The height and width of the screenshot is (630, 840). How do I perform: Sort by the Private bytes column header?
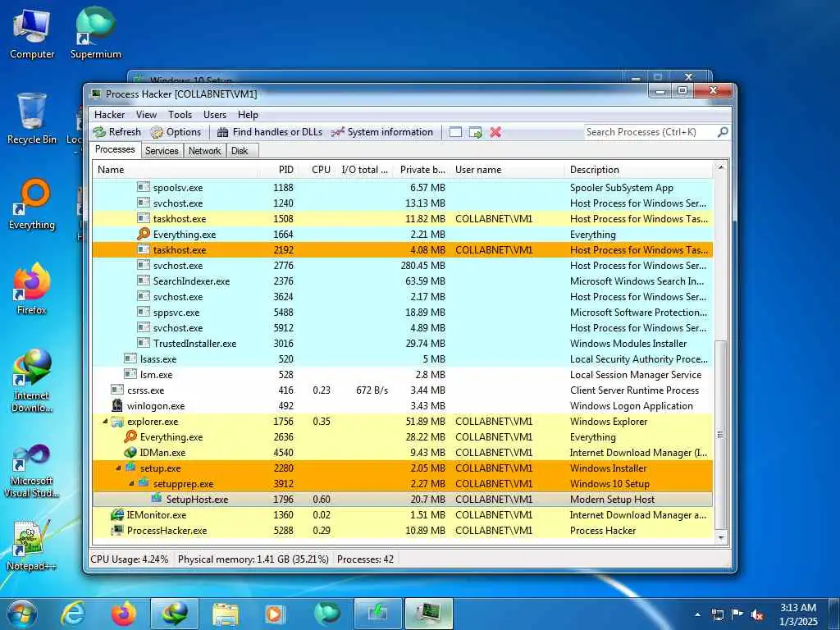422,170
